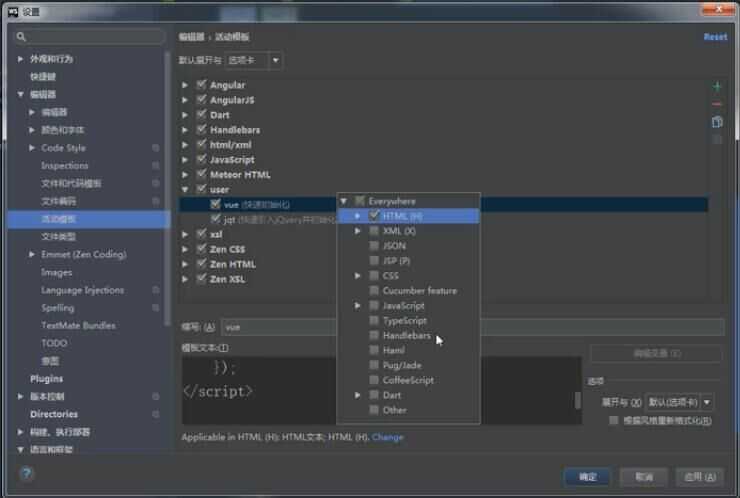Click the Pug/Jade context entry
The image size is (740, 498).
tap(402, 365)
